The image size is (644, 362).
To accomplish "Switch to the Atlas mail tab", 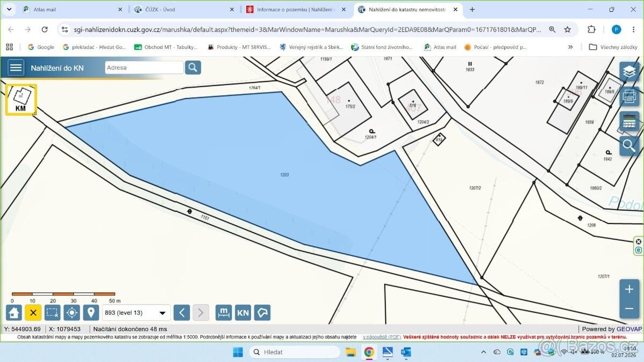I will tap(72, 9).
